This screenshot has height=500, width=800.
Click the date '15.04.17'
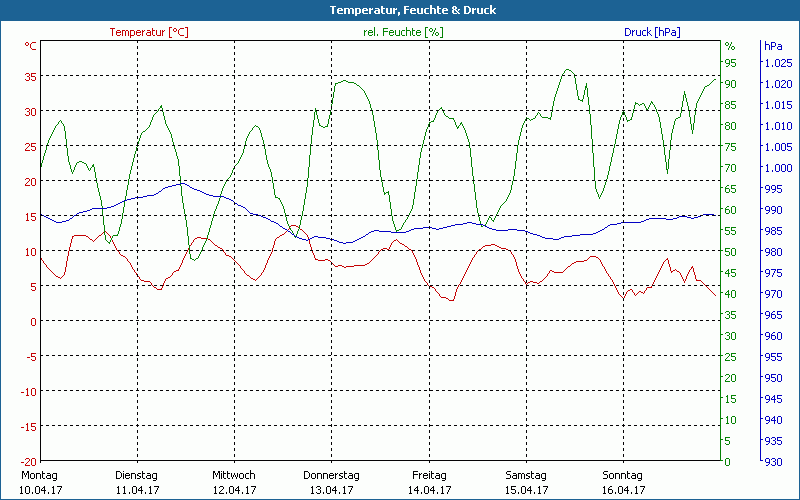[527, 490]
